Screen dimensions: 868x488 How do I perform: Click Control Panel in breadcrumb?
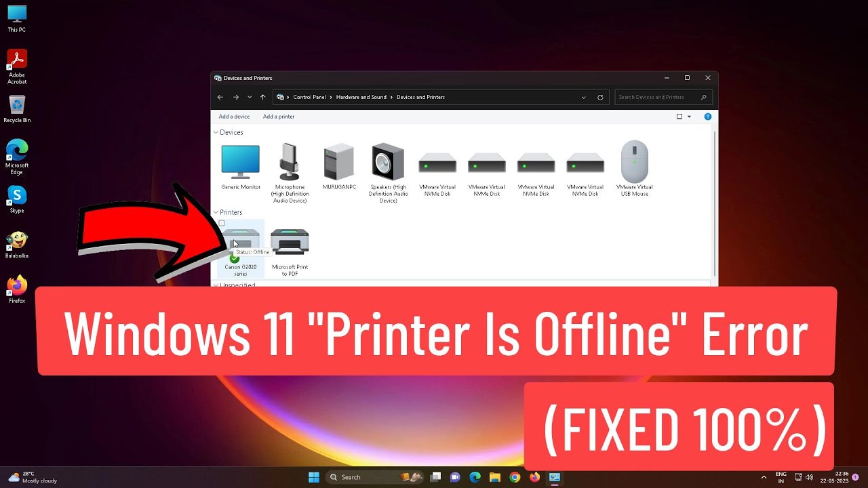pos(309,97)
